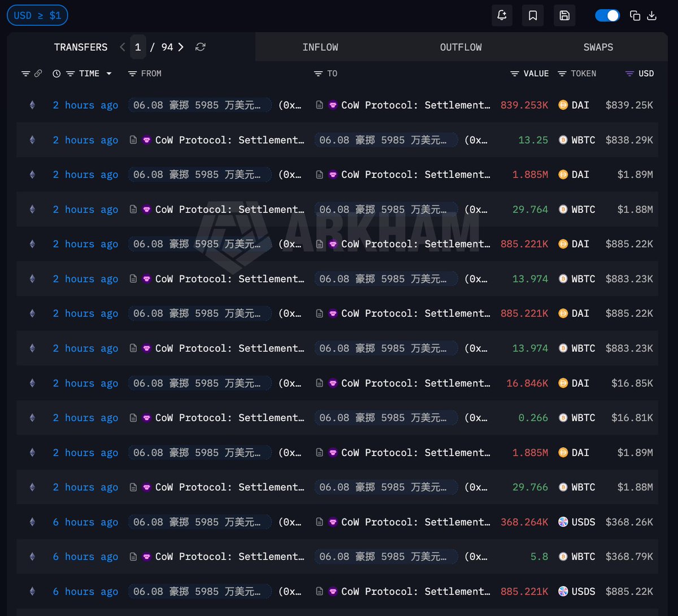This screenshot has height=616, width=678.
Task: Click the 29.764 WBTC value
Action: [x=531, y=209]
